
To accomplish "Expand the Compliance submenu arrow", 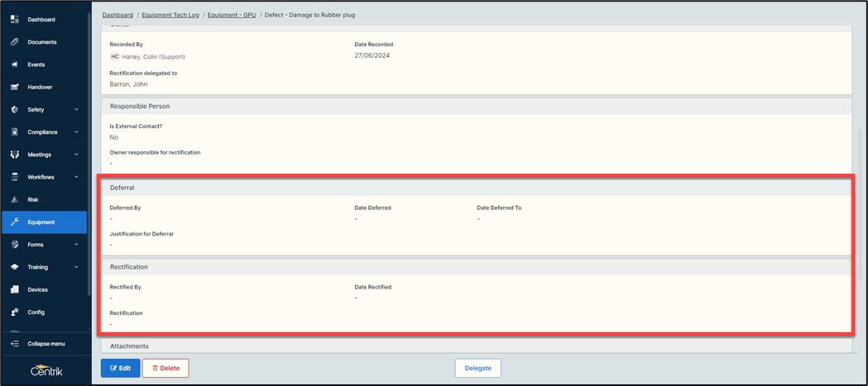I will 76,132.
